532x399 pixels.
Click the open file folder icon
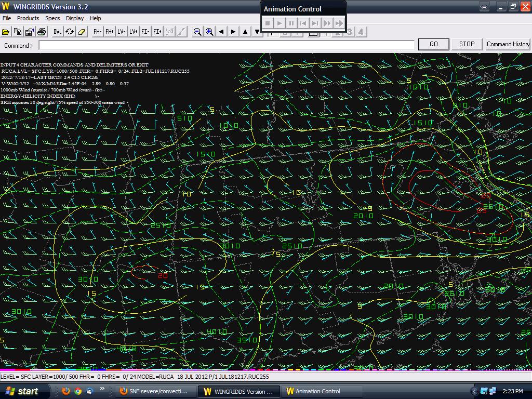pos(6,32)
